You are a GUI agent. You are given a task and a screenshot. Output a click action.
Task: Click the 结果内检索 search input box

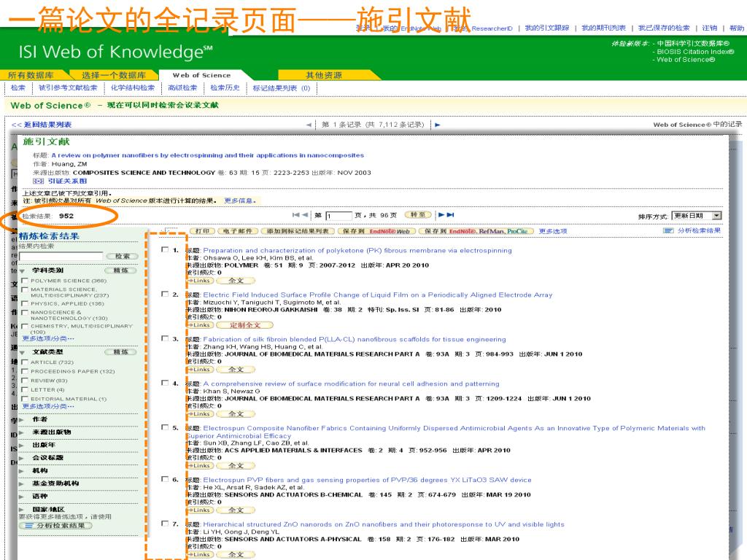click(61, 256)
